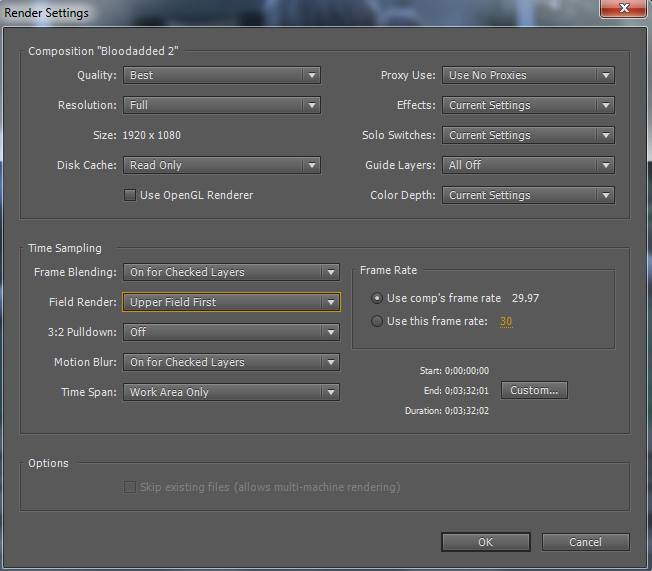Image resolution: width=652 pixels, height=571 pixels.
Task: Click the Custom... time span button
Action: 534,390
